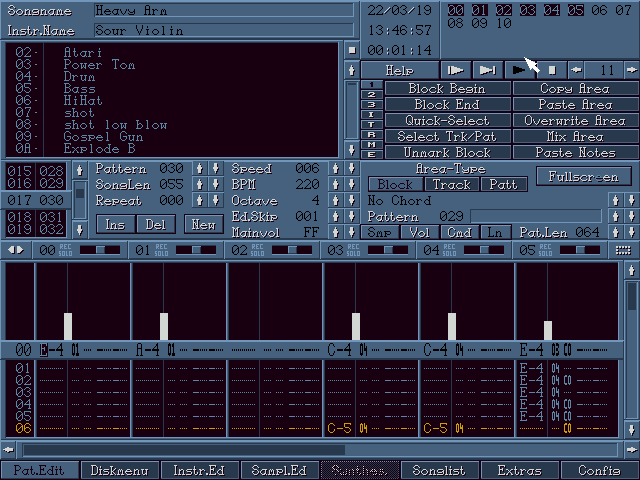Decrease Ed.Skip with down arrow
640x480 pixels.
click(x=351, y=216)
